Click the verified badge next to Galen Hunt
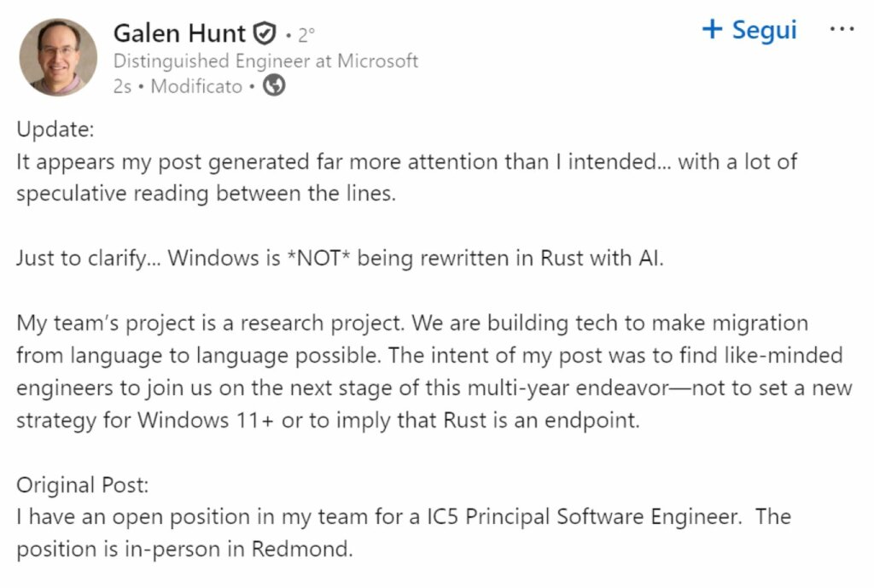The height and width of the screenshot is (588, 874). pos(265,34)
